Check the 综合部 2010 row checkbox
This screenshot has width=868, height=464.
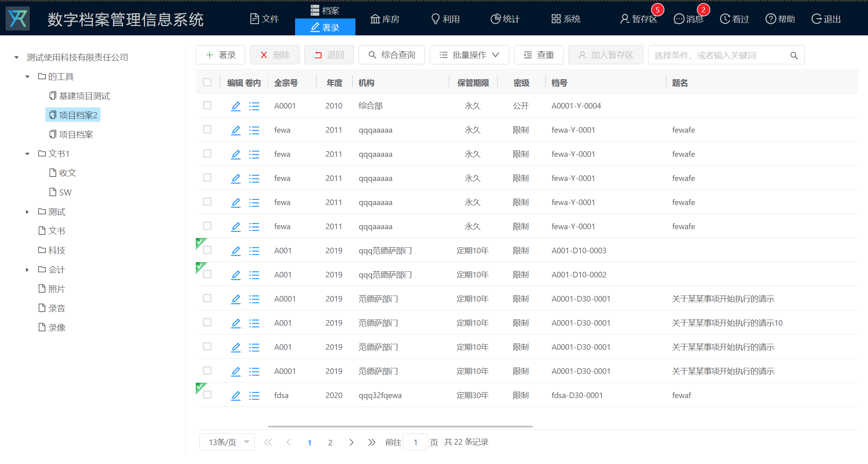207,105
